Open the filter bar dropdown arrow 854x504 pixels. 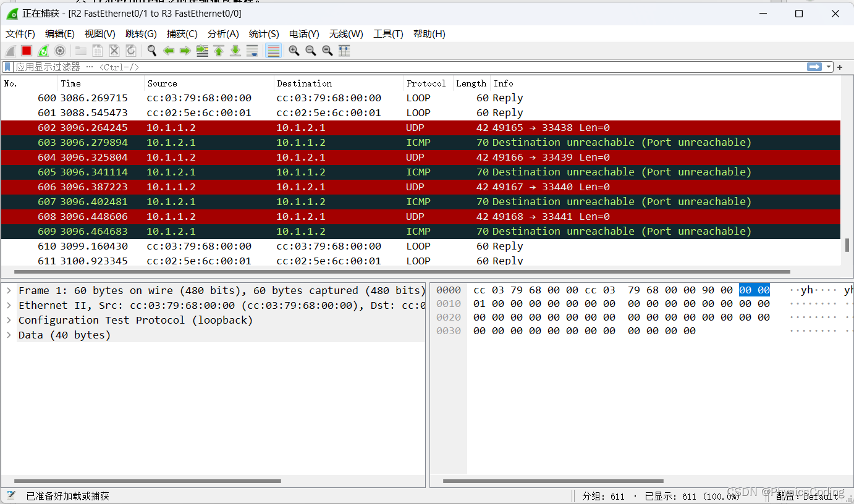[x=829, y=67]
